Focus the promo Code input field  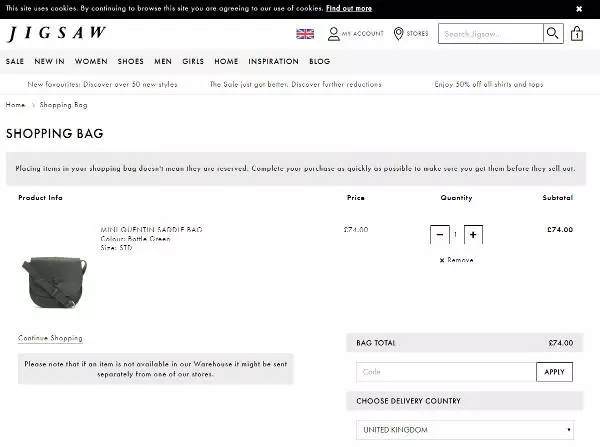click(x=446, y=372)
